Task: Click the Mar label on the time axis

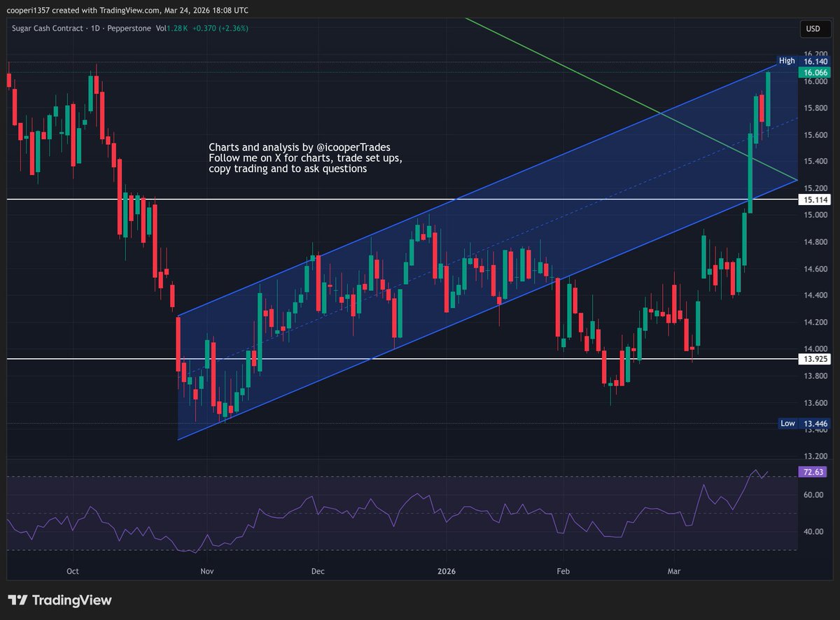Action: pyautogui.click(x=673, y=571)
